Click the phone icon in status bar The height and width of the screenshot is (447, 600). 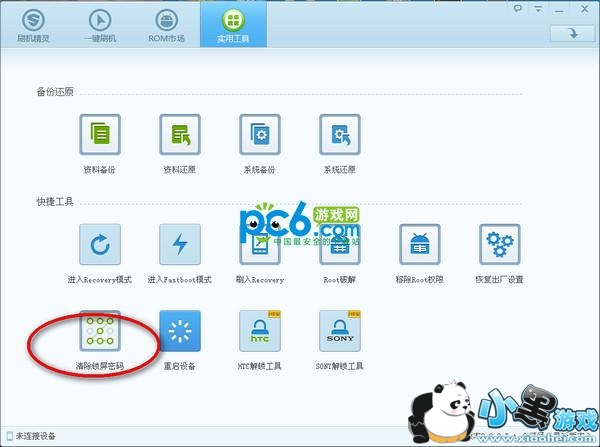click(10, 436)
